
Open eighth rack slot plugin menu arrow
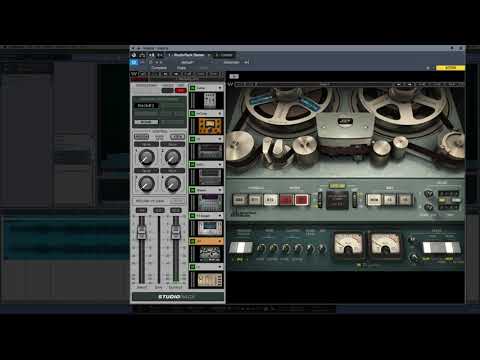tap(220, 267)
